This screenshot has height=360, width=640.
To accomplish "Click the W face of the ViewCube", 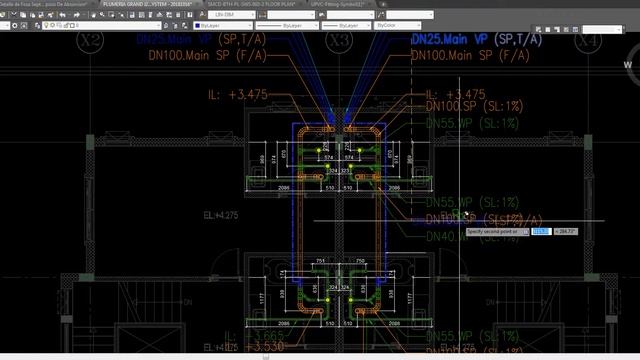I will point(628,64).
